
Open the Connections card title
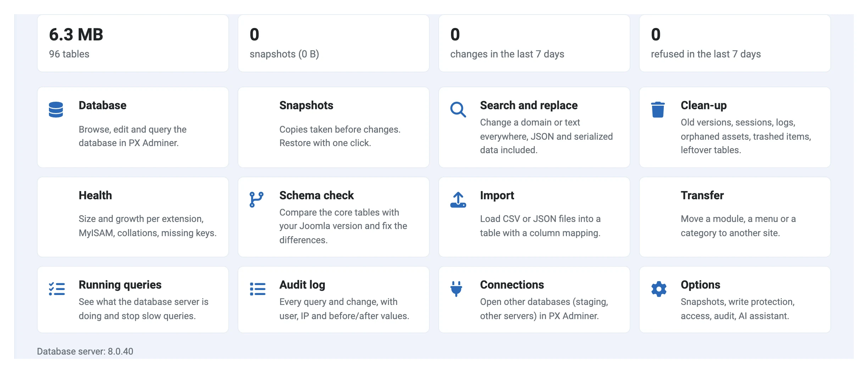[x=512, y=285]
